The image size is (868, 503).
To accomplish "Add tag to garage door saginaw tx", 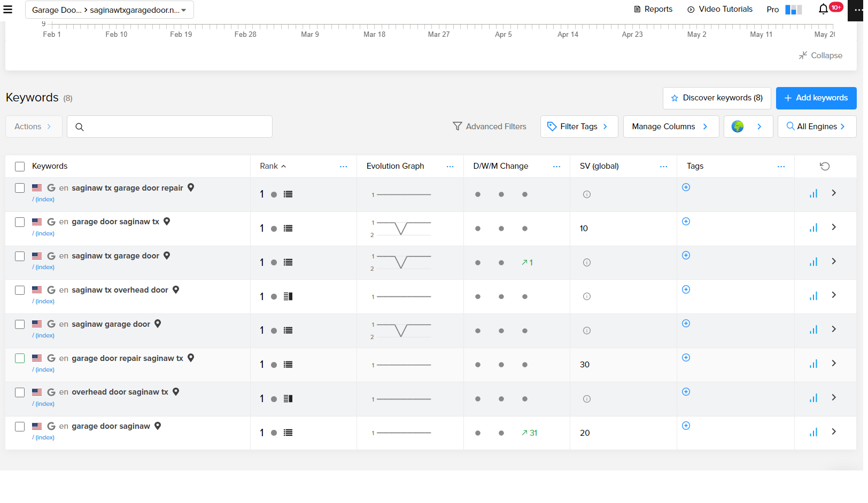I will click(x=686, y=222).
